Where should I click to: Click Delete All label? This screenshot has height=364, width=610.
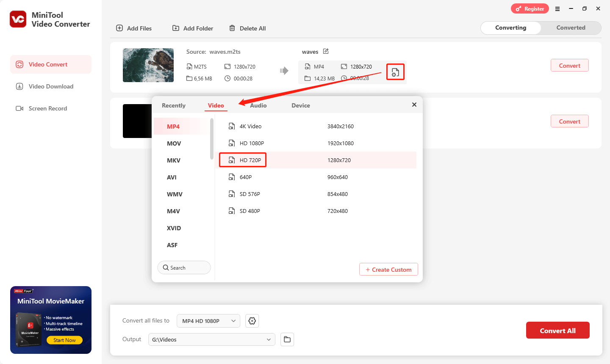(253, 28)
